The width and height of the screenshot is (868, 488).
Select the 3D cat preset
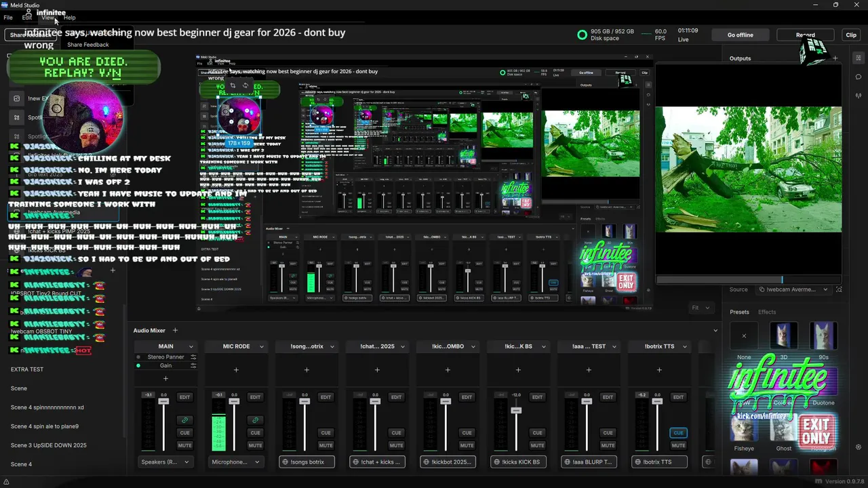click(x=784, y=335)
